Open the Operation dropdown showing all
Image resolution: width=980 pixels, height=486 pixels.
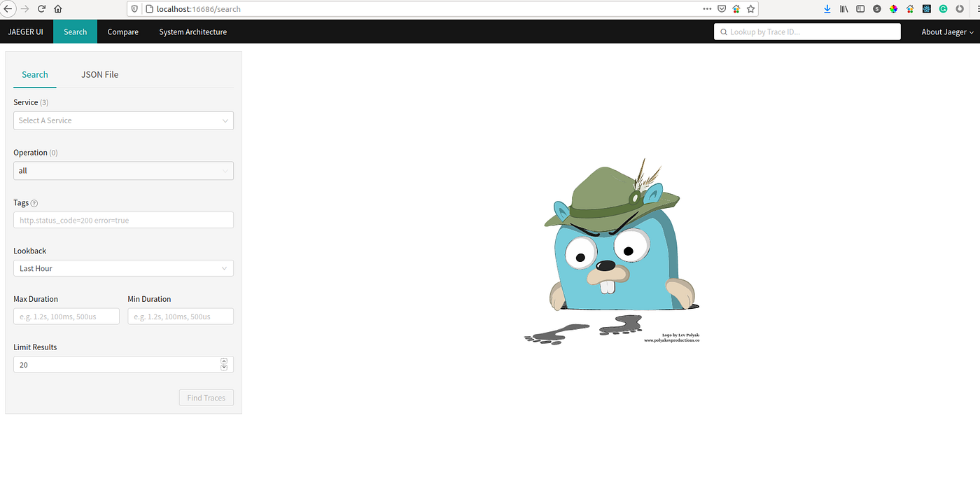[123, 171]
